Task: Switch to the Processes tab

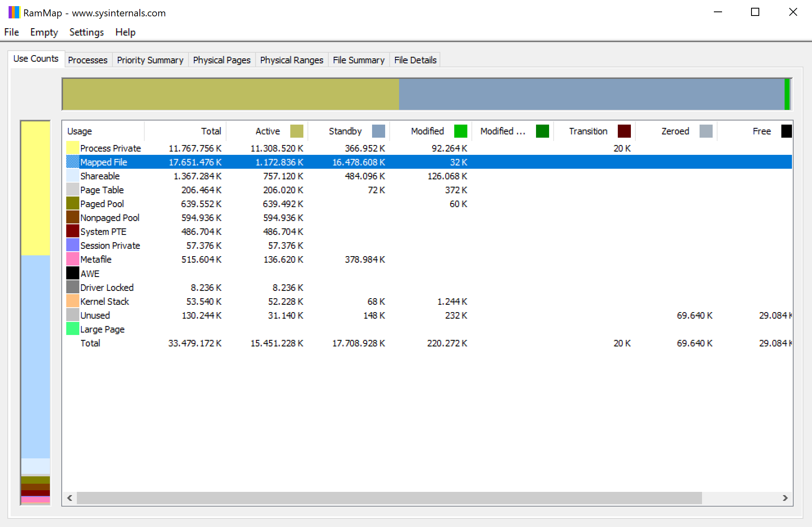Action: [x=87, y=60]
